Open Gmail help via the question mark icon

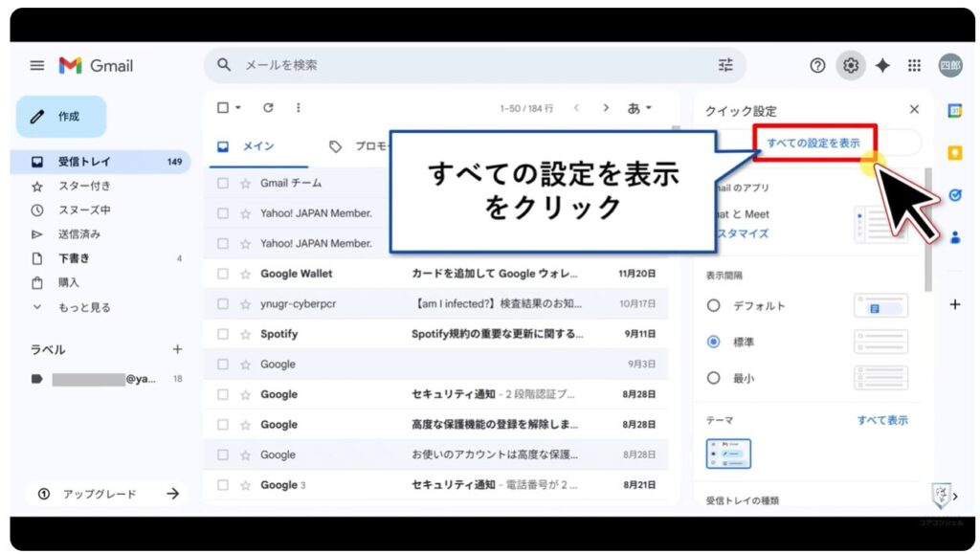click(x=816, y=65)
